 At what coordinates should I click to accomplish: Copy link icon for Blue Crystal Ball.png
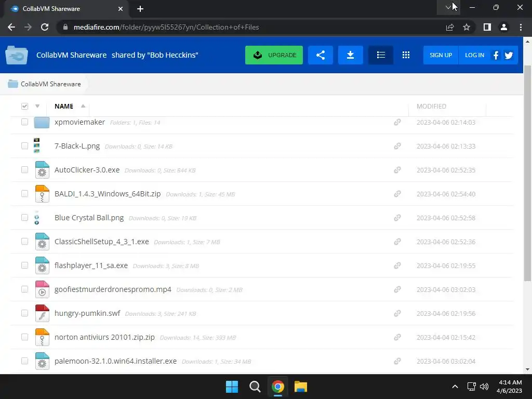pyautogui.click(x=397, y=218)
